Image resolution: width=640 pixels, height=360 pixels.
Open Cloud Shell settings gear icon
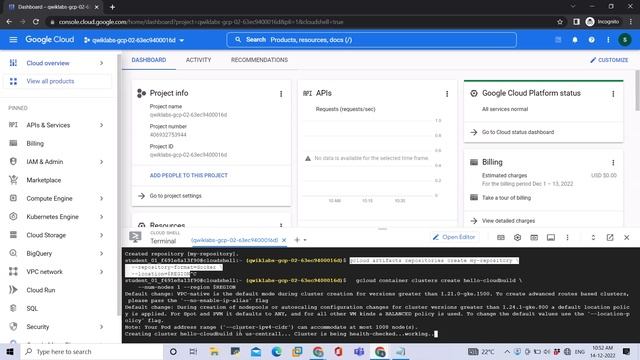coord(517,237)
